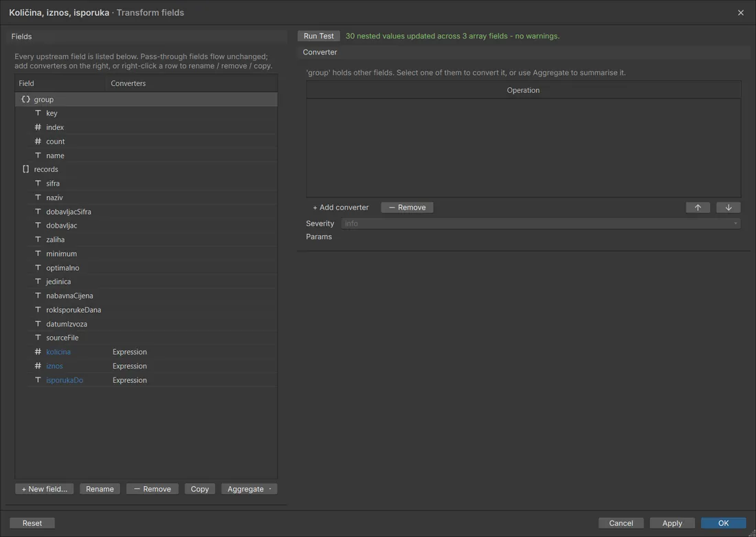Select the key field row
The width and height of the screenshot is (756, 537).
(x=146, y=113)
